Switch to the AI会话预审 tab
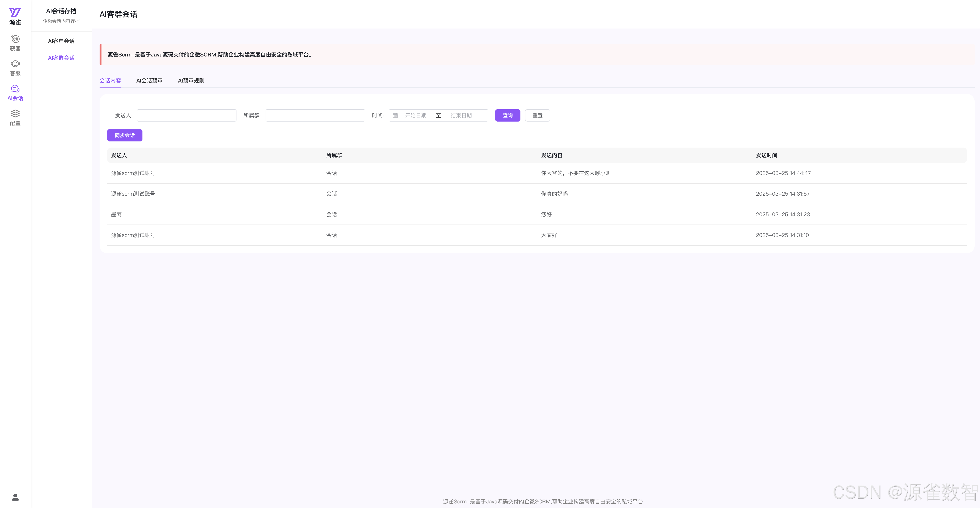The height and width of the screenshot is (508, 980). (149, 81)
